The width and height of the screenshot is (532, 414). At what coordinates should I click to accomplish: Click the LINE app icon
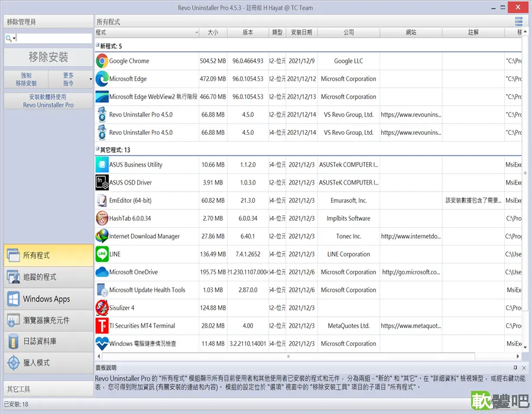[x=102, y=254]
